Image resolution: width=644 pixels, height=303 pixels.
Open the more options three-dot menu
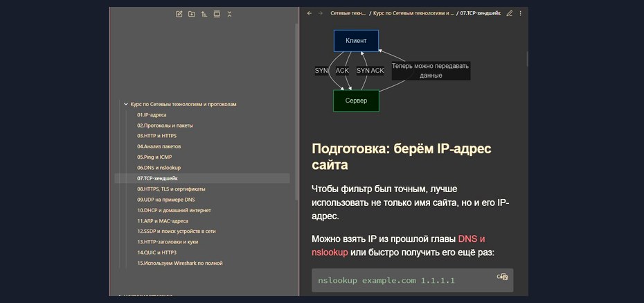click(x=520, y=13)
